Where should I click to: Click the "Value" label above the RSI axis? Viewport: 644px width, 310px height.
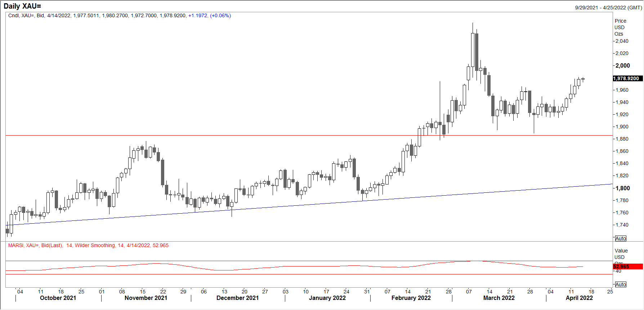click(621, 251)
